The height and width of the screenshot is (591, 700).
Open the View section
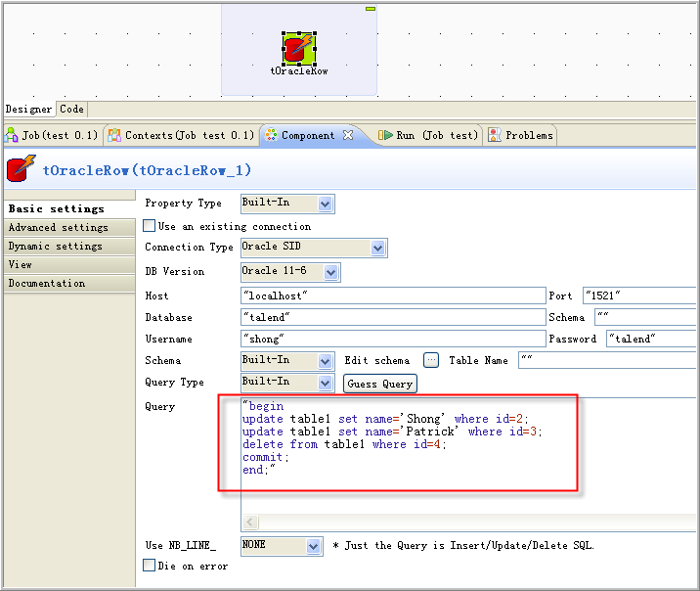pyautogui.click(x=69, y=264)
